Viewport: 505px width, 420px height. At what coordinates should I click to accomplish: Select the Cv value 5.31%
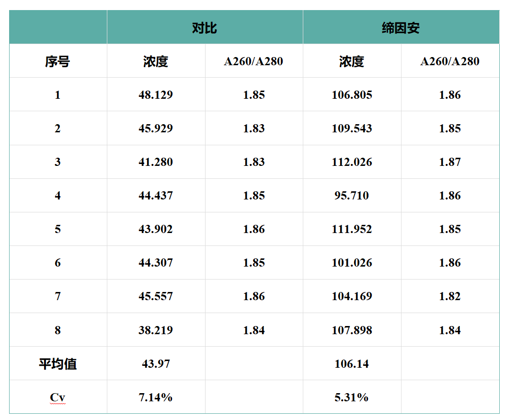(x=352, y=397)
